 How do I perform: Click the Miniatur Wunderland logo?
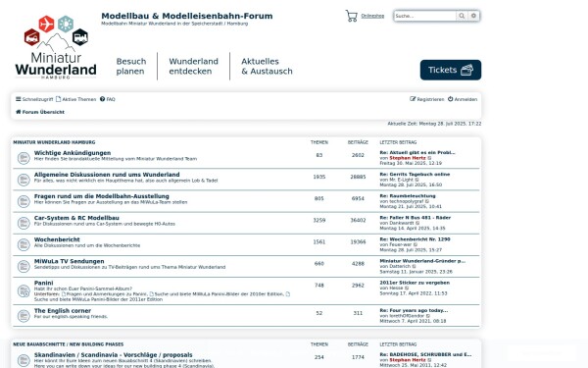[x=56, y=47]
